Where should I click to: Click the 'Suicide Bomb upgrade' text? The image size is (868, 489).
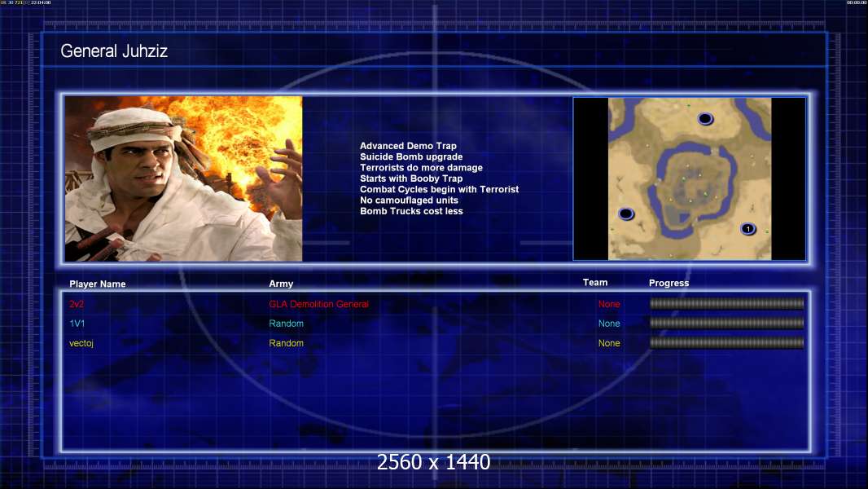[411, 156]
